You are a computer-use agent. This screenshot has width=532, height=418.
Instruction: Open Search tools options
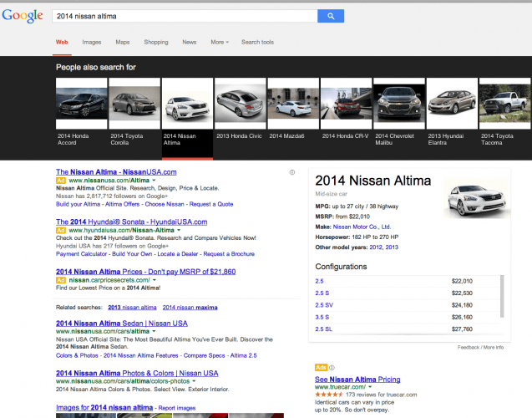tap(257, 42)
